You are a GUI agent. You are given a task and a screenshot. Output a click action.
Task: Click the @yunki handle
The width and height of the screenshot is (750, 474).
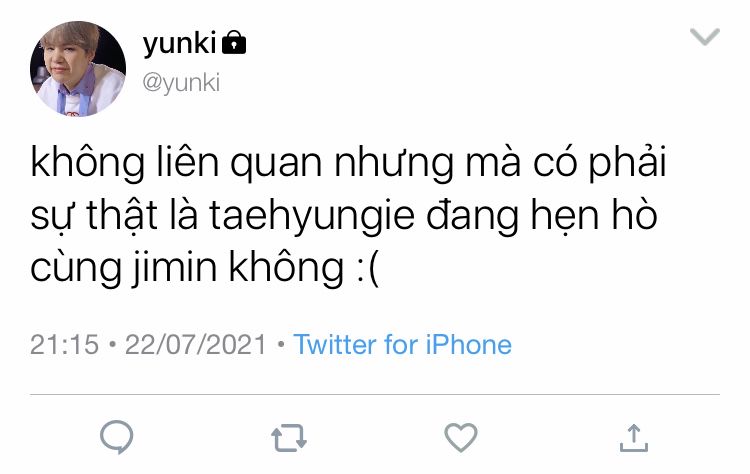point(181,82)
